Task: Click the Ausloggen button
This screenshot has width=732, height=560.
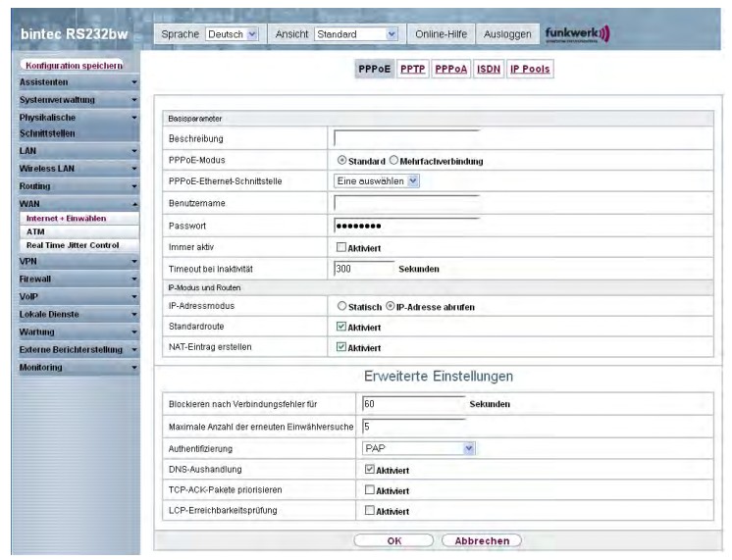Action: tap(507, 34)
